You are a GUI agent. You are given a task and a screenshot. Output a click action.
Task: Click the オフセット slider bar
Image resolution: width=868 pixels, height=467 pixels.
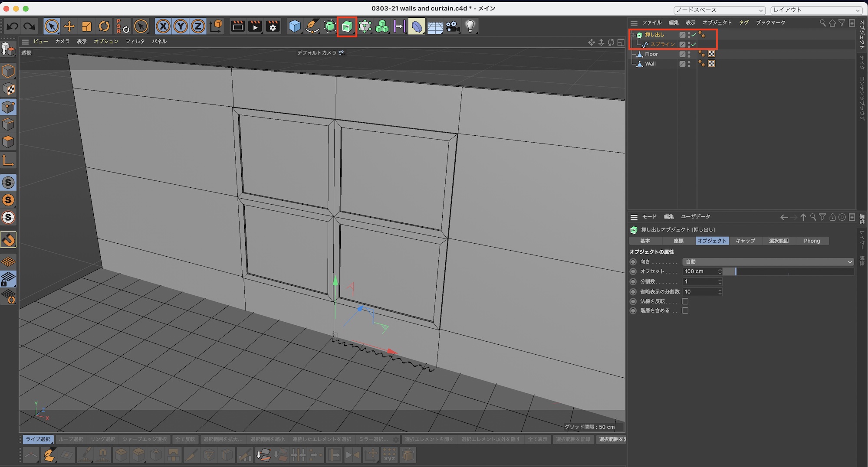pos(788,272)
